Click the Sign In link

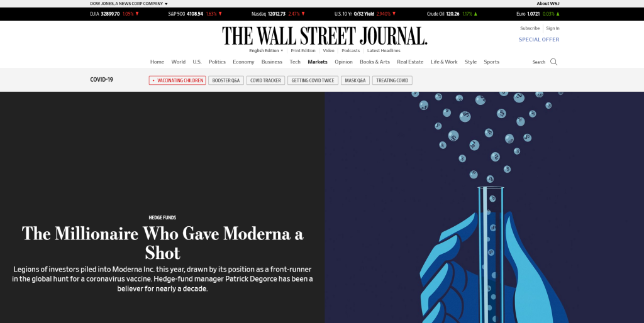(x=552, y=28)
